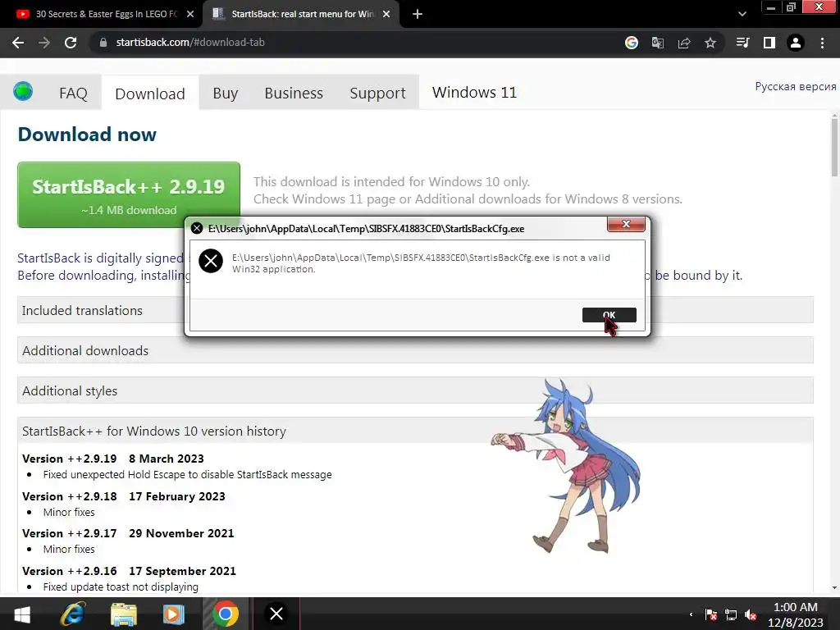Click the browser Forward arrow
The image size is (840, 630).
(x=44, y=43)
